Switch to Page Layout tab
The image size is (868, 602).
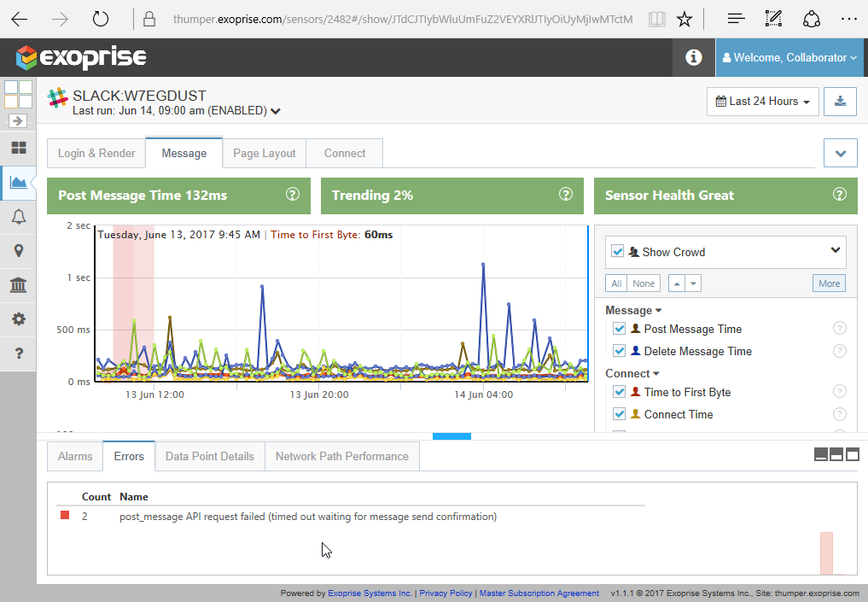point(264,154)
